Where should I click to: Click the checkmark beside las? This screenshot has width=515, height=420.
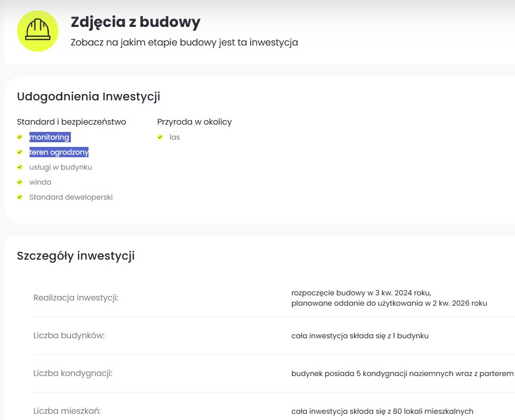pyautogui.click(x=160, y=137)
